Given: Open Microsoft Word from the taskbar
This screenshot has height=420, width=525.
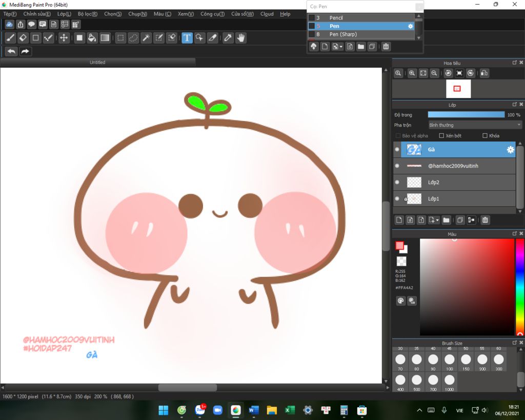Looking at the screenshot, I should tap(254, 410).
